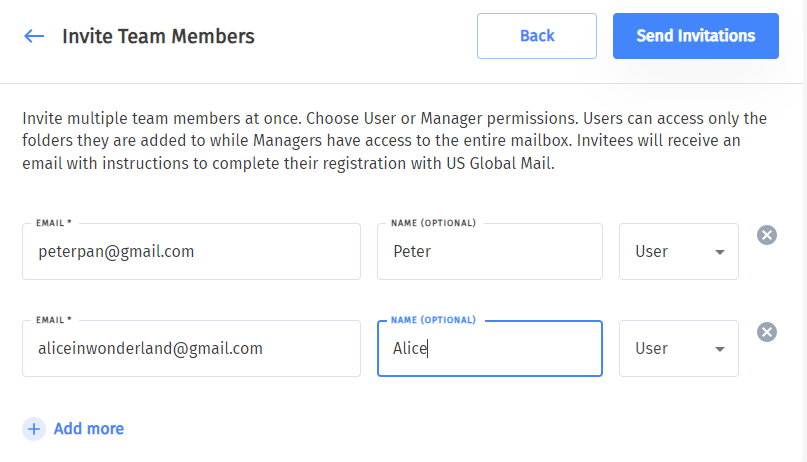Send the invitations
Viewport: 807px width, 462px height.
coord(695,36)
